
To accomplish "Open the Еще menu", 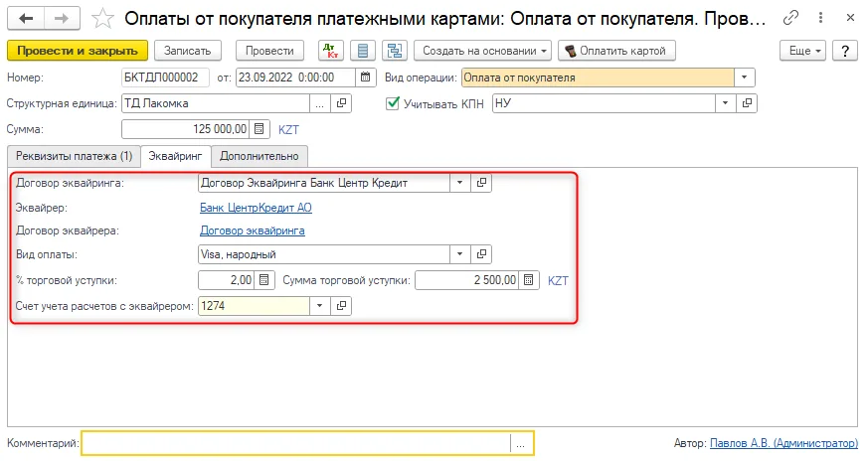I will (x=803, y=51).
